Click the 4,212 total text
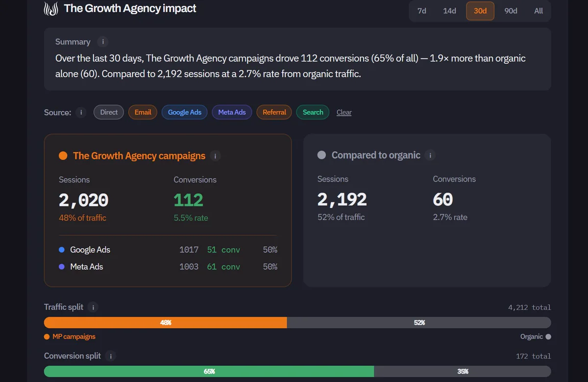 point(530,308)
